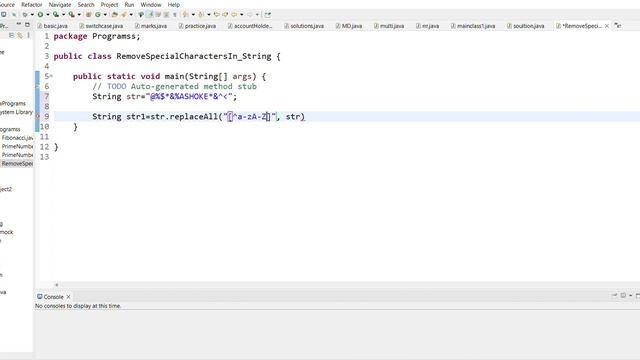
Task: Close the RemoveSpeci... editor tab
Action: (607, 26)
